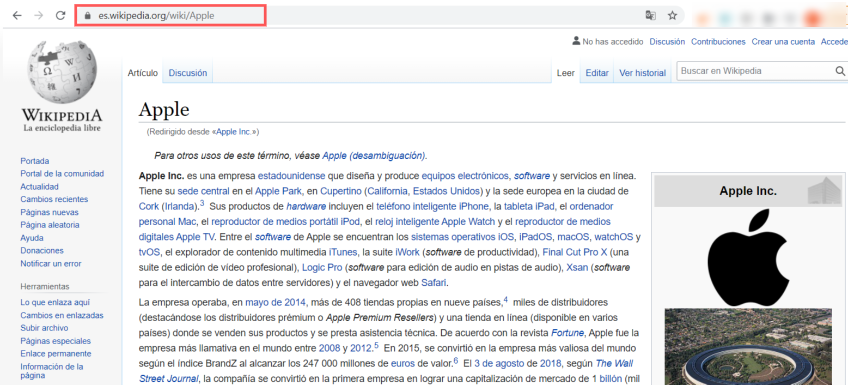Open 'Portal de la comunidad' link

click(62, 174)
